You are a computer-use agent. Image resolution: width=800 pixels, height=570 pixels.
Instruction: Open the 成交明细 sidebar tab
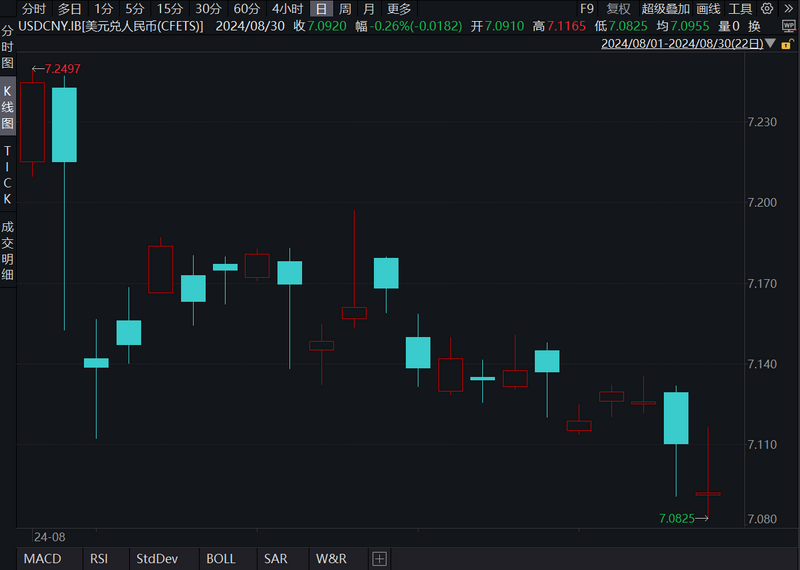coord(7,251)
